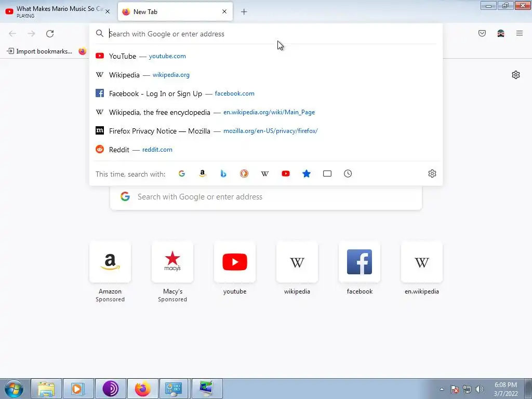Select the New Tab tab

tap(175, 11)
